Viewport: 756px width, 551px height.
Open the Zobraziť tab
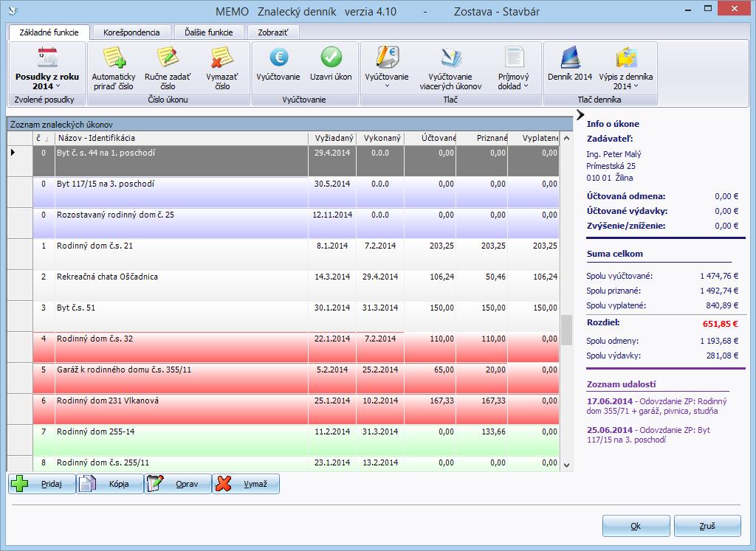273,32
